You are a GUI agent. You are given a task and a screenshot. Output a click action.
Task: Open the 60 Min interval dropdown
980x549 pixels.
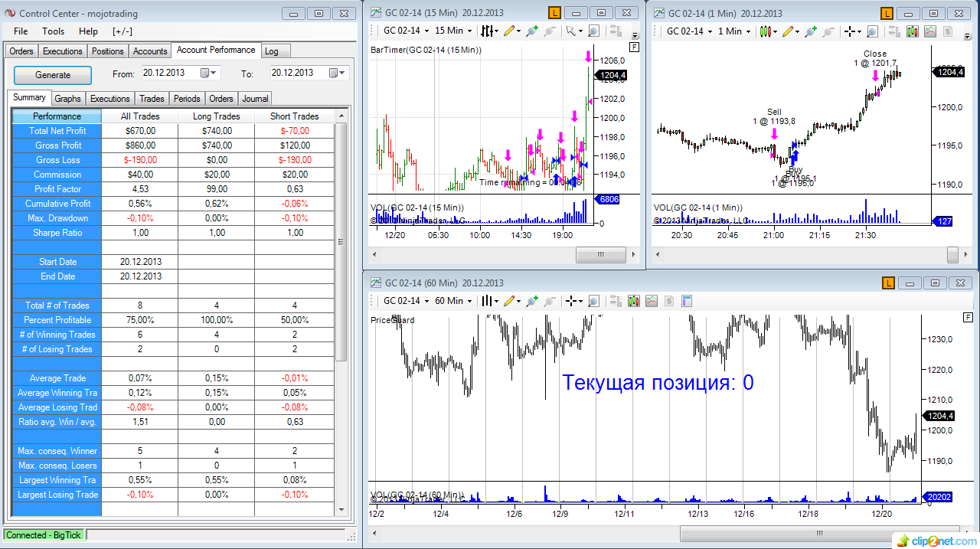453,301
